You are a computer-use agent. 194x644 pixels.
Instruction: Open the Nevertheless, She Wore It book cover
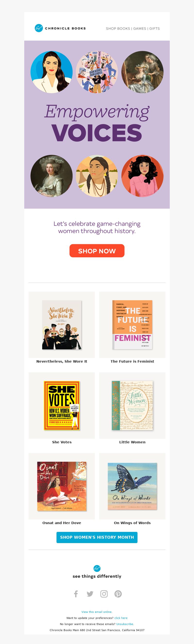(x=62, y=325)
